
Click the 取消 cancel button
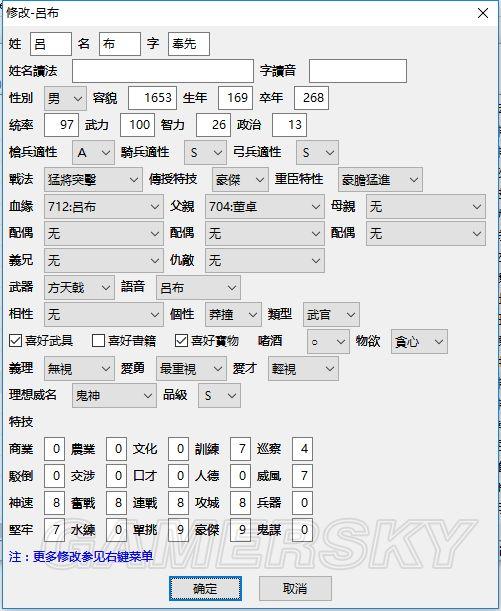(x=295, y=588)
